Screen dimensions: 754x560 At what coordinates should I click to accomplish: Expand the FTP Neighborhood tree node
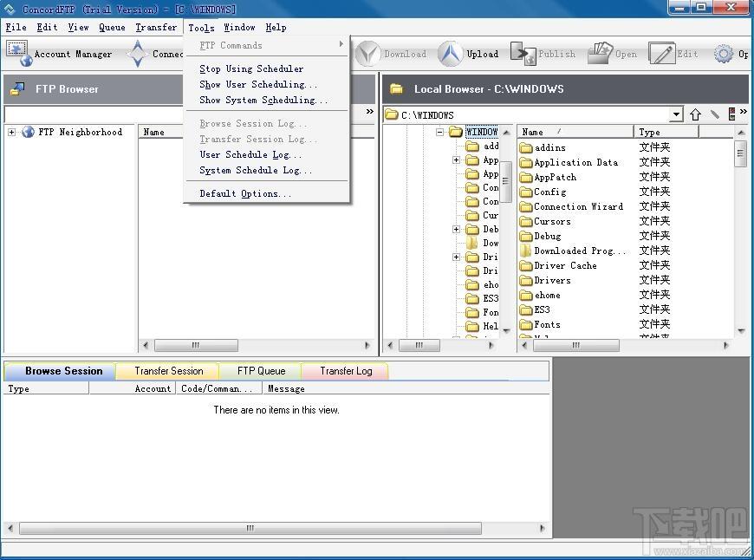coord(11,133)
